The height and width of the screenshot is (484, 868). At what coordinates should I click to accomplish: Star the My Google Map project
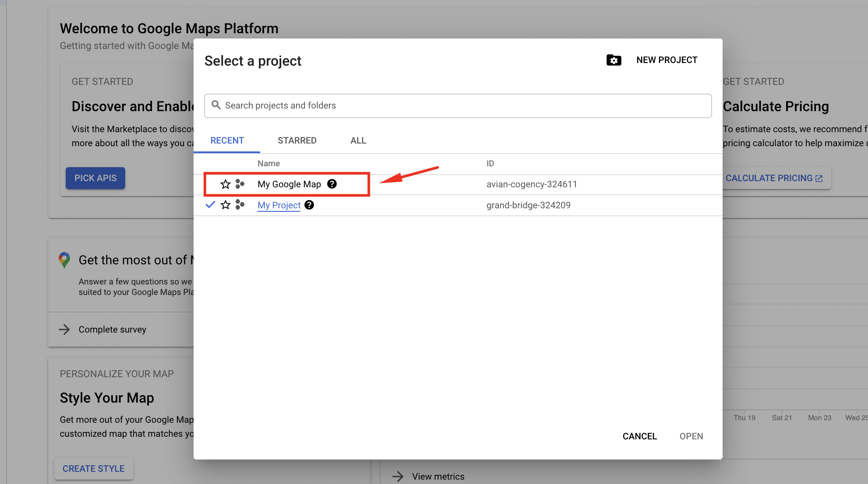[x=225, y=184]
